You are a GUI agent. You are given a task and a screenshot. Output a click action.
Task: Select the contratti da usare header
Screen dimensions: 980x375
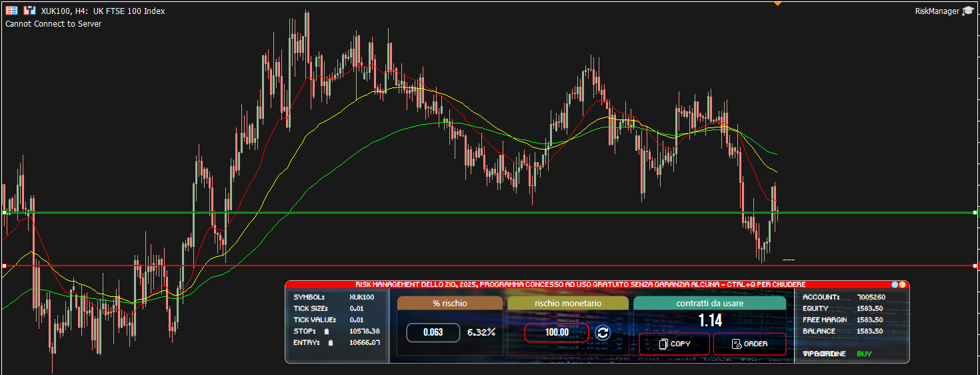click(710, 303)
